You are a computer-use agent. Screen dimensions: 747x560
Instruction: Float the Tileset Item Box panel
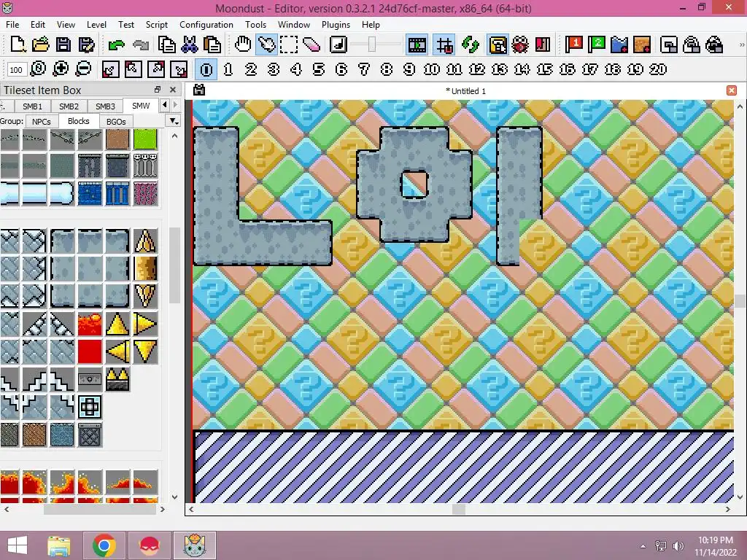(158, 90)
